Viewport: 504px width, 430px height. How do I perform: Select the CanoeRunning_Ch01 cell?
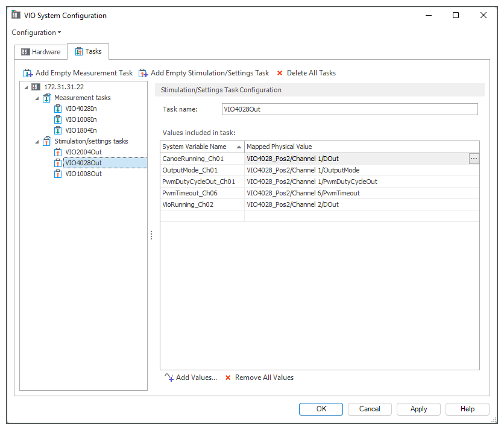[x=202, y=159]
